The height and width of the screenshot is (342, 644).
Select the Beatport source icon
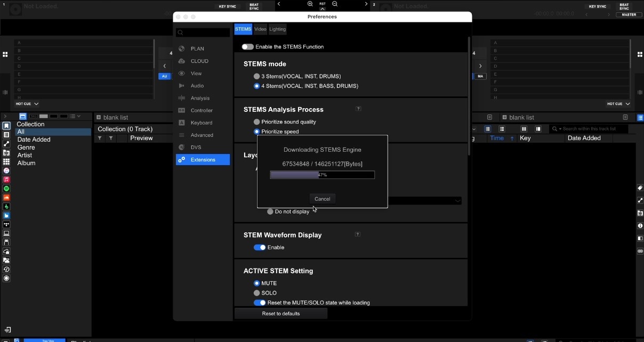[x=6, y=207]
